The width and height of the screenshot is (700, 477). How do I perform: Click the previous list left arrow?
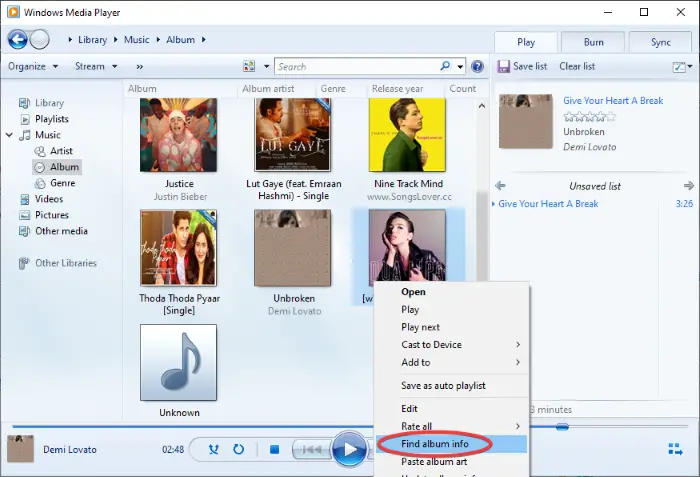click(x=500, y=185)
